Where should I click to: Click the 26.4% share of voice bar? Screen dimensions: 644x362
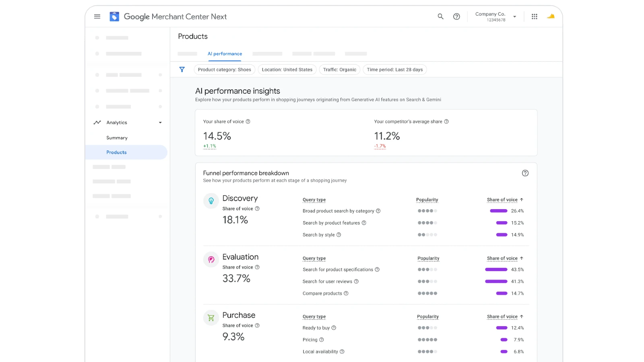[x=498, y=211]
